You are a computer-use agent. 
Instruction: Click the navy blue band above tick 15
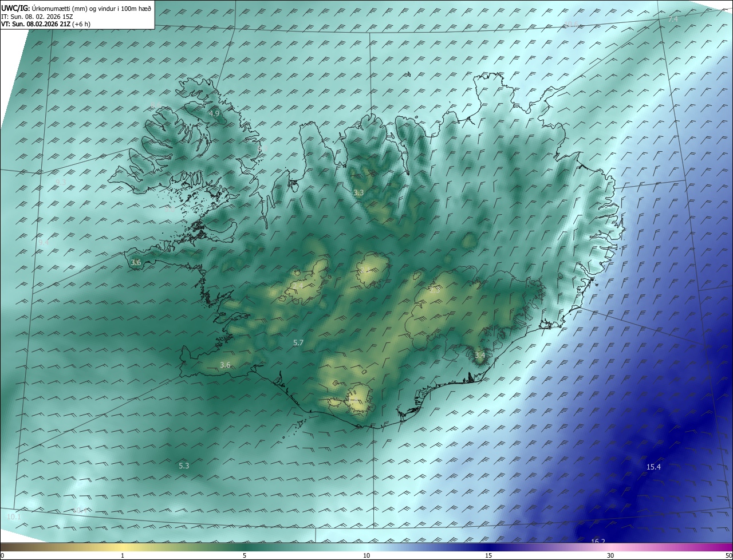[488, 547]
